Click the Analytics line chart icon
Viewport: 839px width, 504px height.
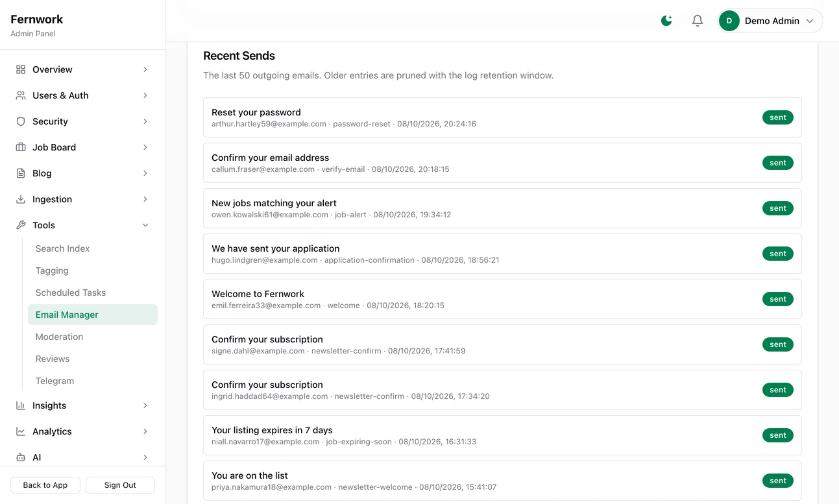[x=21, y=431]
